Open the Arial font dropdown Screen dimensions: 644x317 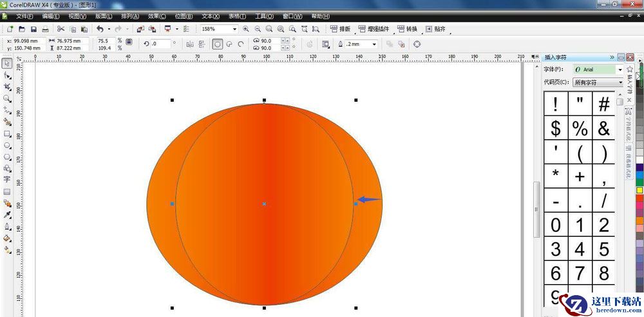(620, 70)
